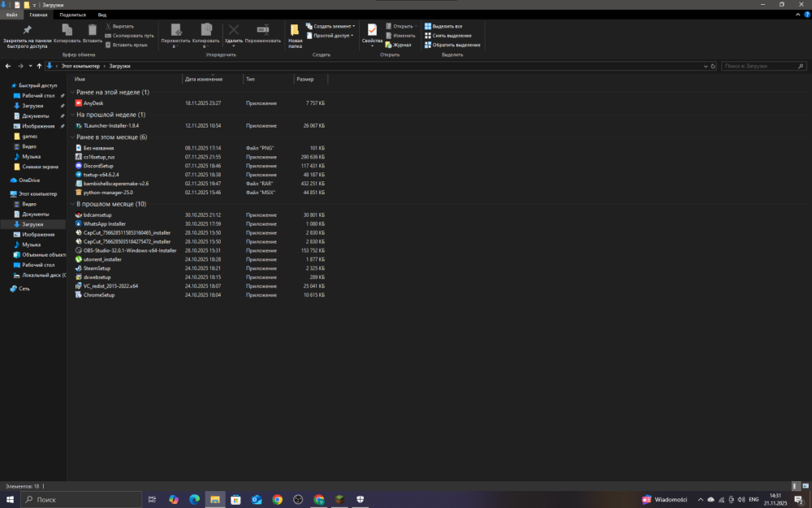
Task: Show hidden tray icons chevron
Action: [x=700, y=499]
